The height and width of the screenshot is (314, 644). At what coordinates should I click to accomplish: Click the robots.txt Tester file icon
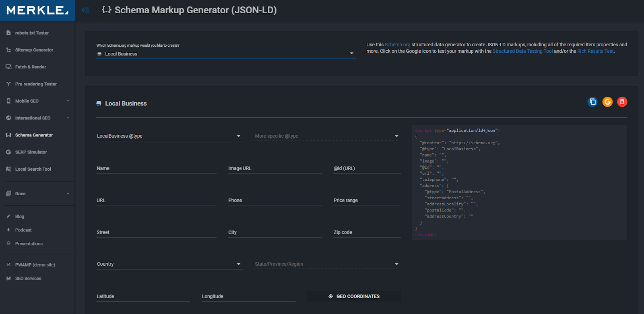(8, 33)
